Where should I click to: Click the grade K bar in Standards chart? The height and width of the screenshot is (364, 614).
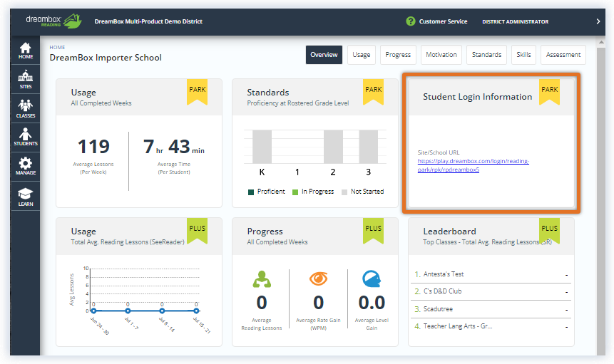point(262,147)
